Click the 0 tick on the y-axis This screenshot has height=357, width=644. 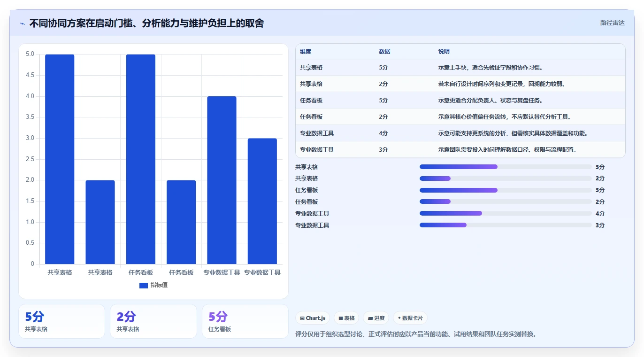pos(33,264)
